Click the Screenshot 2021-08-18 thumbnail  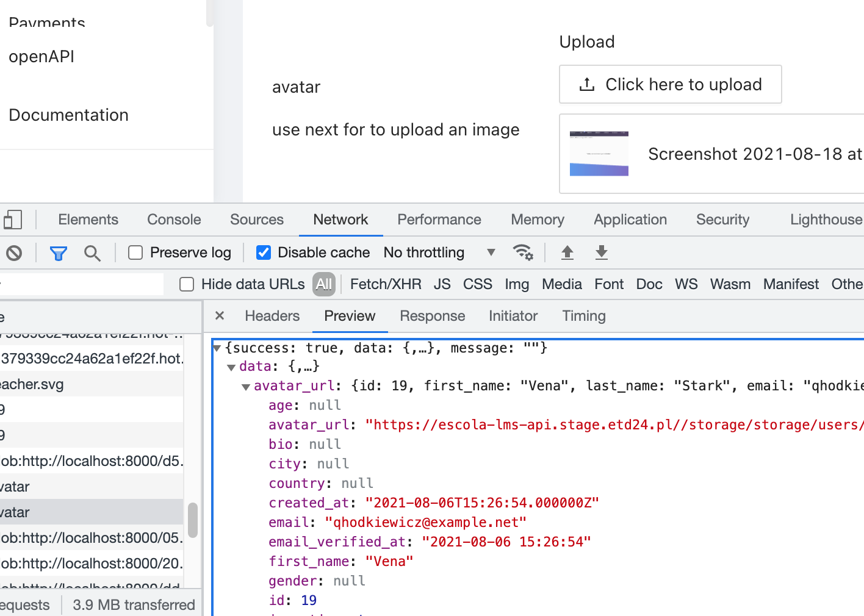click(x=599, y=153)
